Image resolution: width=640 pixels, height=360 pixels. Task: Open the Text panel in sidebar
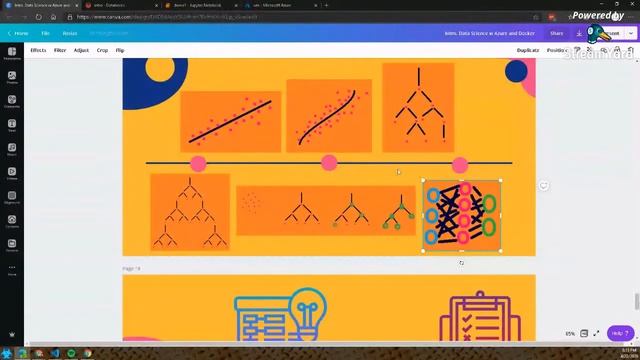point(12,125)
